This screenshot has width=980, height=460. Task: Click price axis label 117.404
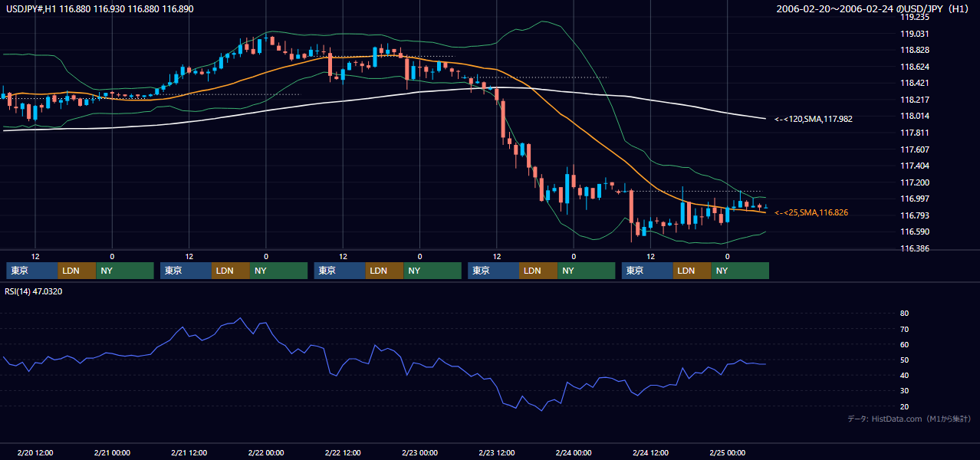pos(915,166)
